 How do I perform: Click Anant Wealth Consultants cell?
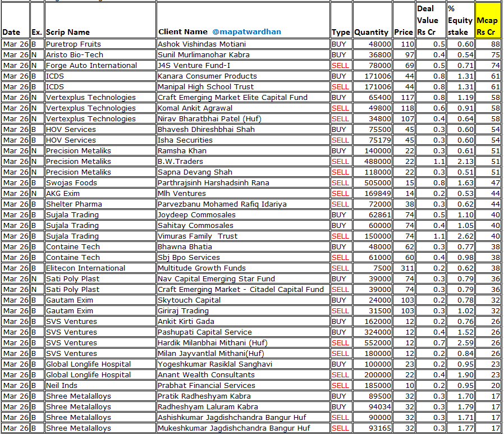click(x=243, y=374)
